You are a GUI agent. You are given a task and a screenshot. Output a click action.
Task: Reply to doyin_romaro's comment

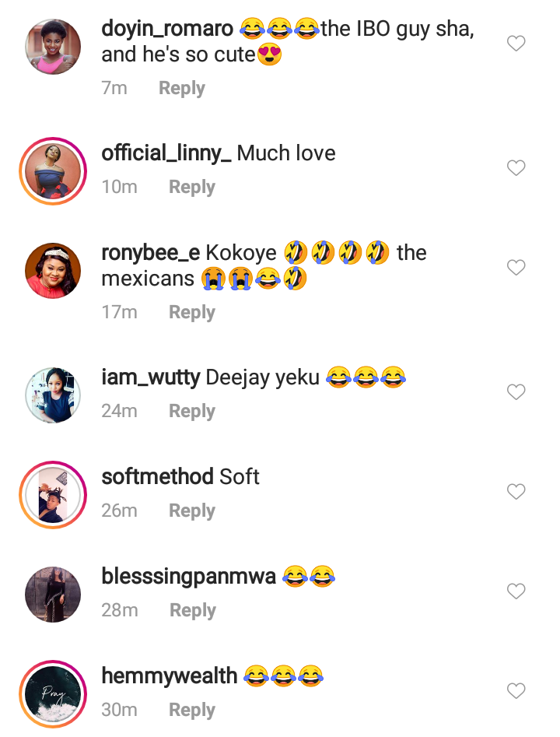click(x=181, y=88)
